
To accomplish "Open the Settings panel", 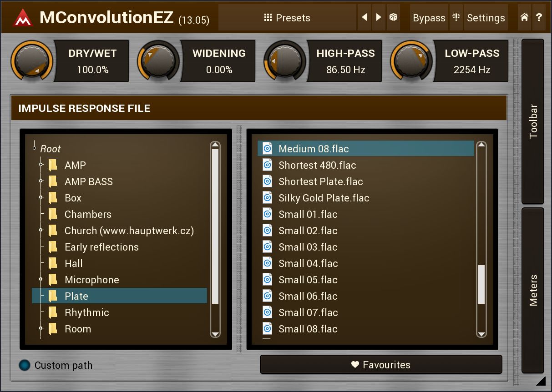I will [486, 18].
